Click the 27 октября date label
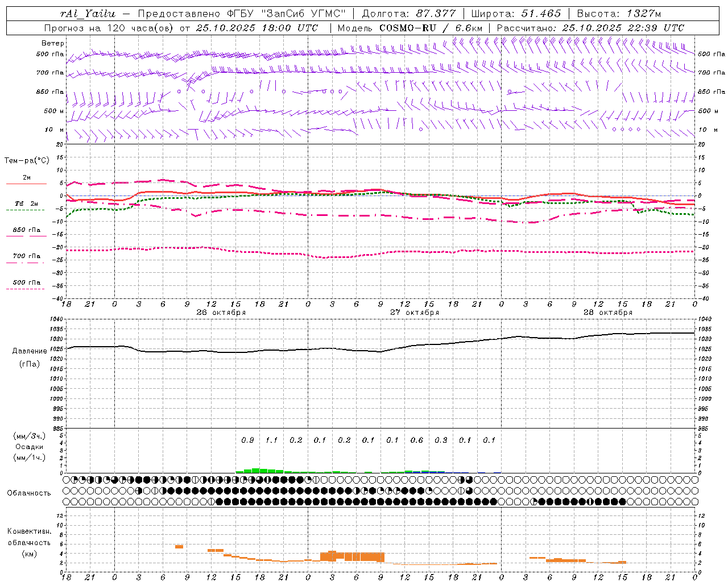The image size is (728, 582). [x=414, y=313]
